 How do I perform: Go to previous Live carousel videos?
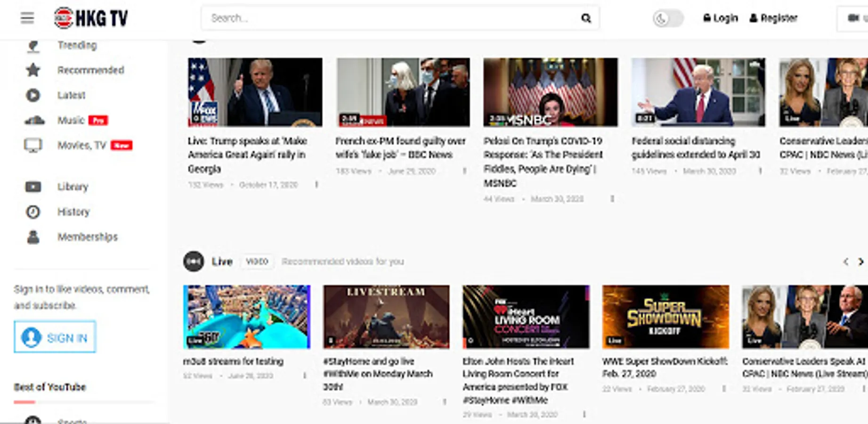(845, 261)
